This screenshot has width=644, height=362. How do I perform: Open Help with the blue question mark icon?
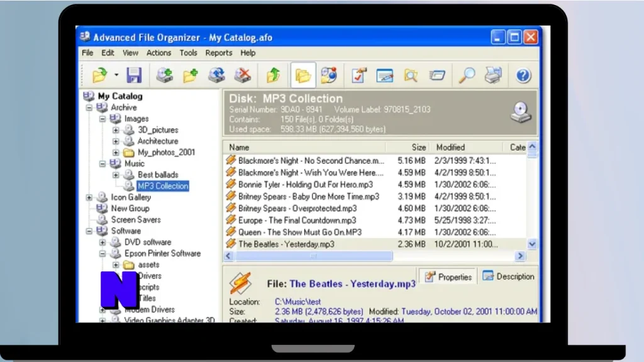pos(523,75)
